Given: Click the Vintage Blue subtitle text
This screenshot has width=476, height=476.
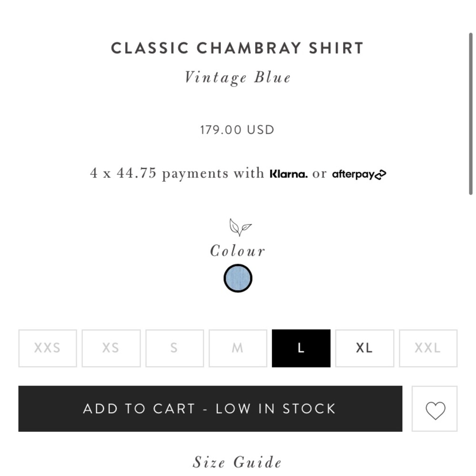Looking at the screenshot, I should 238,78.
